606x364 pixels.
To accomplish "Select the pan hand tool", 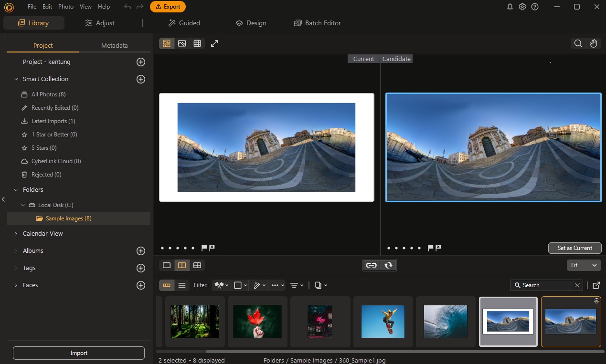I will 593,43.
